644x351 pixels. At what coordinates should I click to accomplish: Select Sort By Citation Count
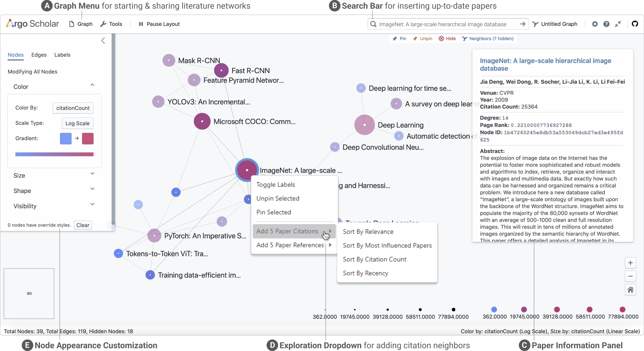pos(375,259)
